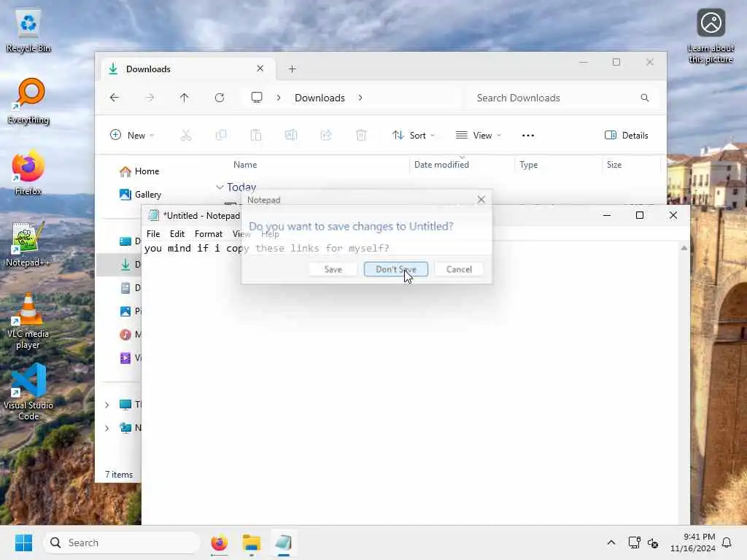Click the Notepad taskbar icon
The height and width of the screenshot is (560, 747).
(x=284, y=542)
